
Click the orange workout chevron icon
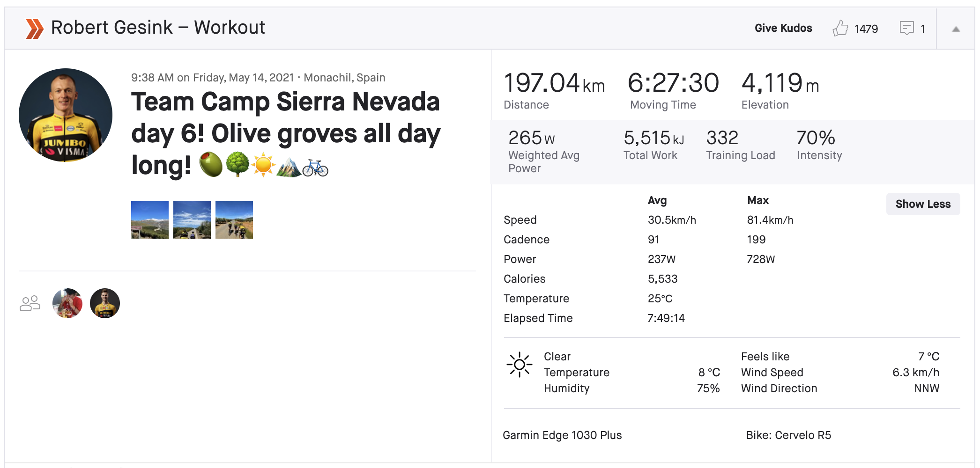tap(35, 29)
